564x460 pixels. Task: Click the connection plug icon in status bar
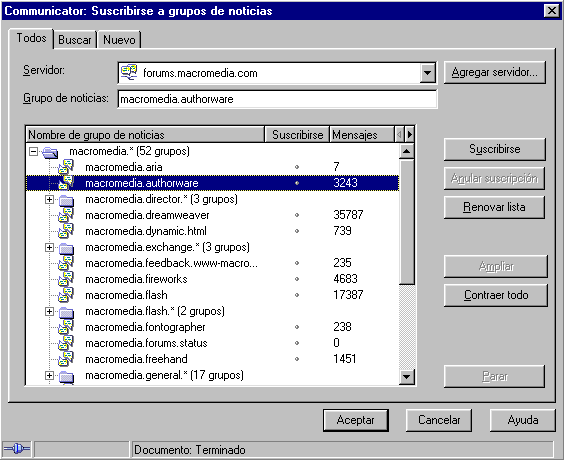click(x=17, y=449)
